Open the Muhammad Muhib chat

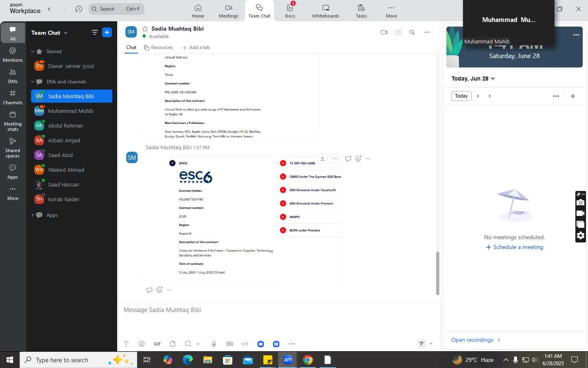click(x=71, y=111)
